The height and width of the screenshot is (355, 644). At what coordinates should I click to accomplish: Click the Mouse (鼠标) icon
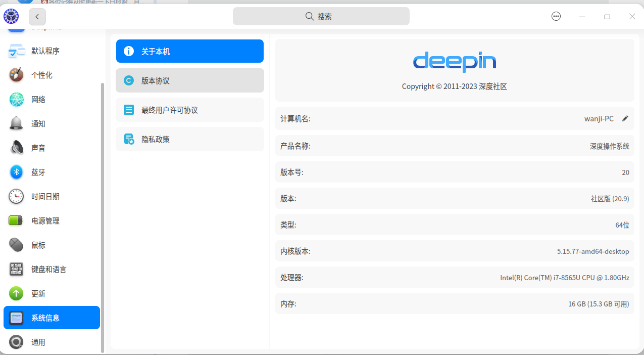tap(16, 245)
